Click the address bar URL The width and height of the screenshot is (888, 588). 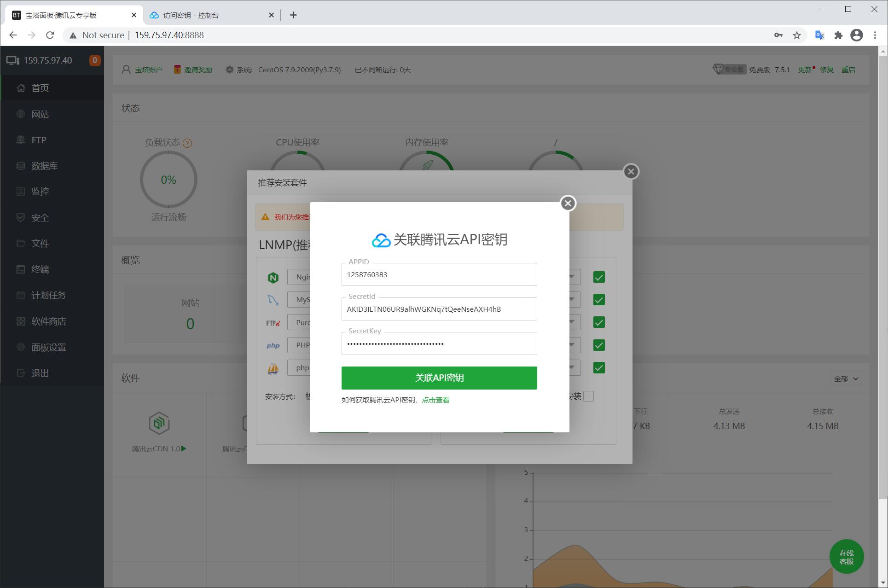(x=169, y=35)
